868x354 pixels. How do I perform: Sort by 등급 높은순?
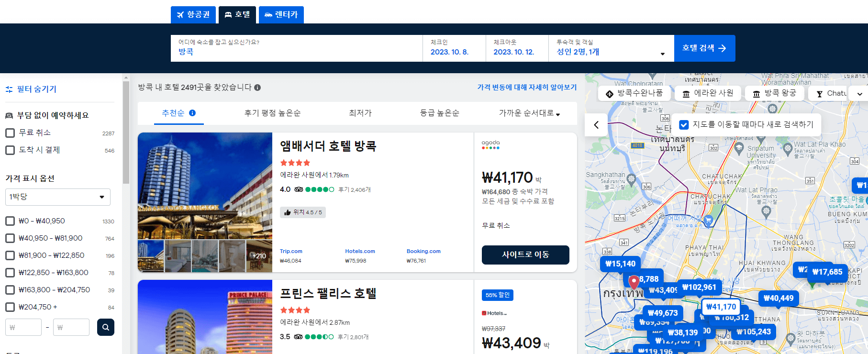[x=439, y=113]
